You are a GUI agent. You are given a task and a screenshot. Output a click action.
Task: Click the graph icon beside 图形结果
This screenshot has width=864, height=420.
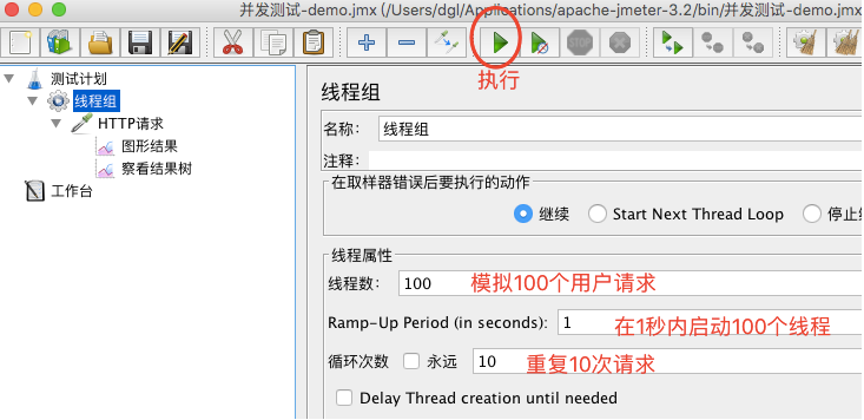click(x=105, y=147)
